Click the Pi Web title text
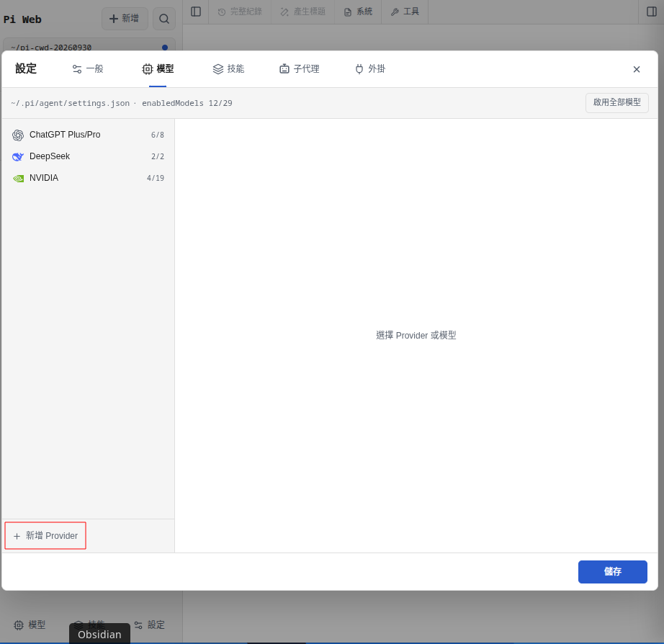Viewport: 664px width, 644px height. [22, 19]
